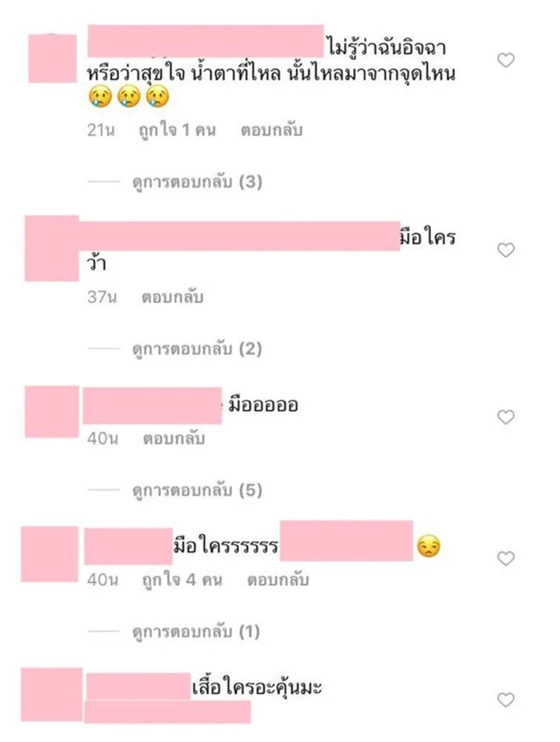Expand the 3 replies under first comment
The height and width of the screenshot is (742, 560).
(198, 182)
